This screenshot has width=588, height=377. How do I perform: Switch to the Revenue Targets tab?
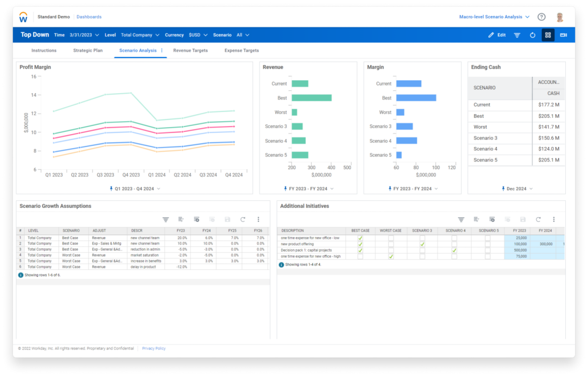[191, 51]
